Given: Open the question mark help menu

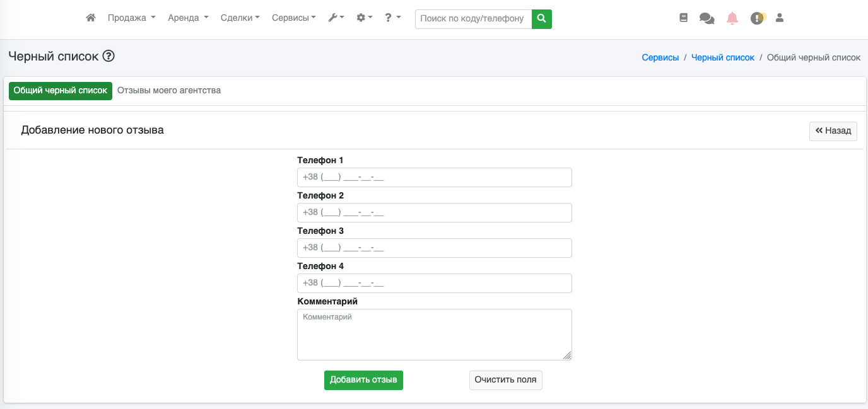Looking at the screenshot, I should [393, 18].
